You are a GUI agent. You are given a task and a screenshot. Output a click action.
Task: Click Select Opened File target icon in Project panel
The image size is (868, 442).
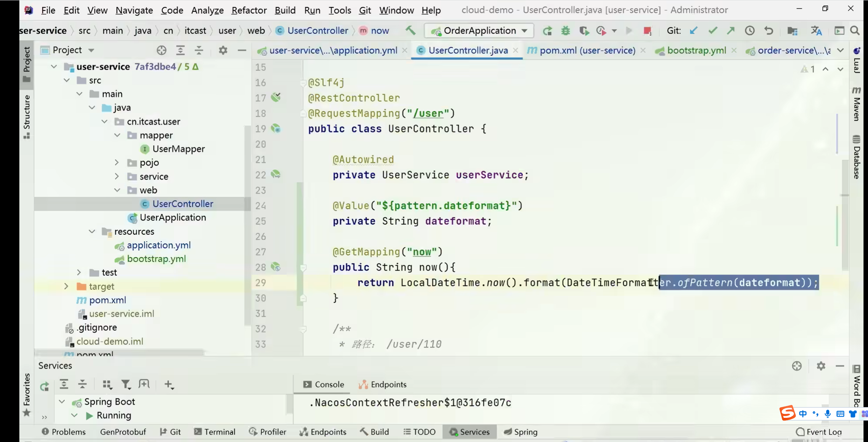coord(161,50)
